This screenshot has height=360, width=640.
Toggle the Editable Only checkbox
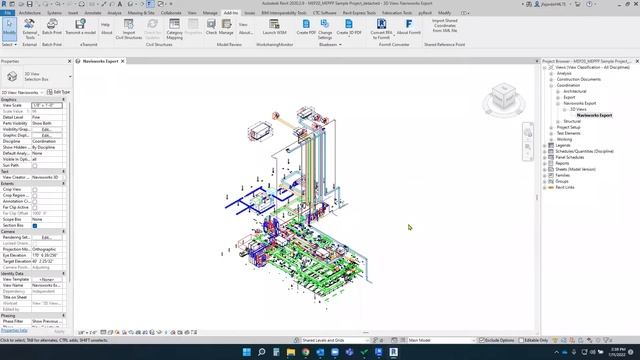[521, 340]
